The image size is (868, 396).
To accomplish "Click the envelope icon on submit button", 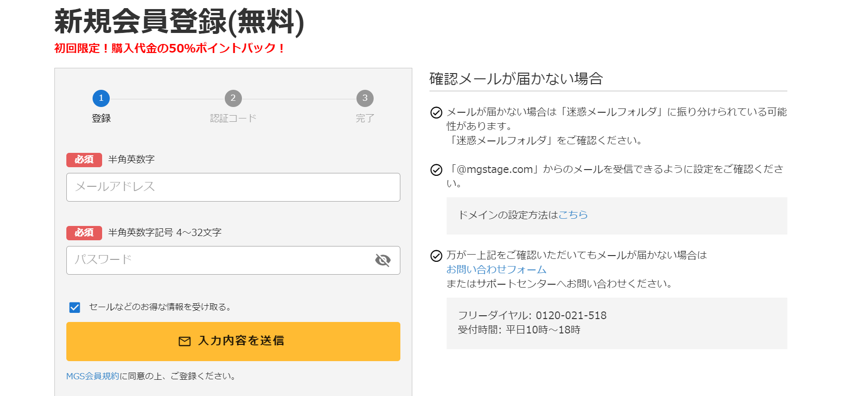I will [x=185, y=341].
